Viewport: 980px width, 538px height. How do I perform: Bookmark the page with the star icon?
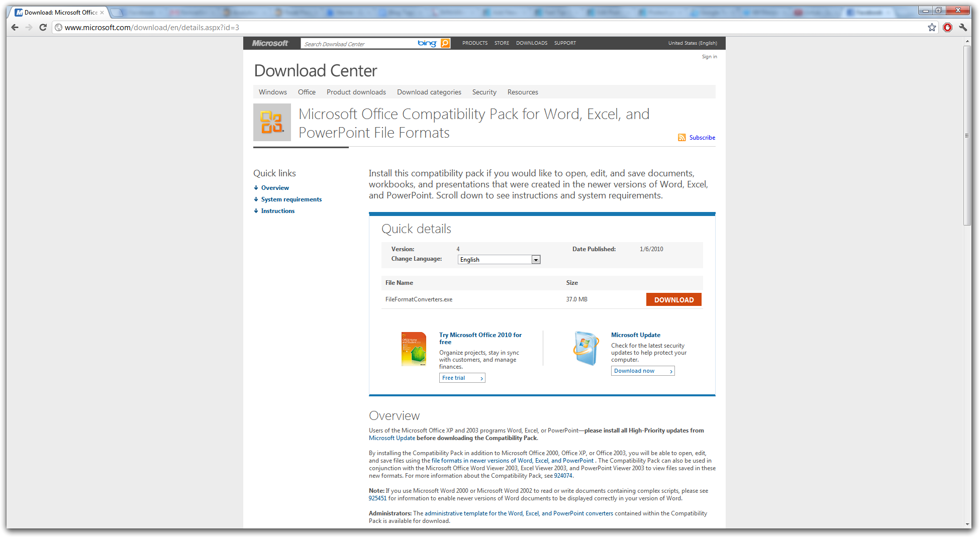(x=932, y=27)
